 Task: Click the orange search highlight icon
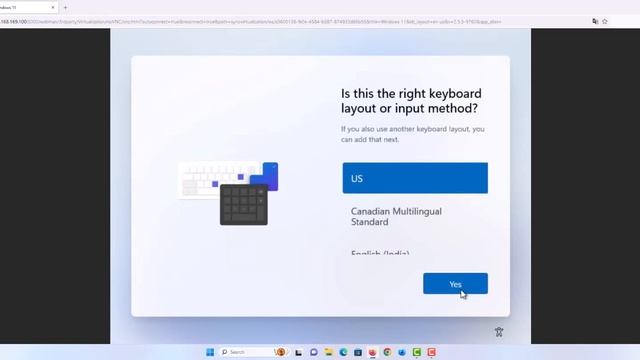[281, 352]
